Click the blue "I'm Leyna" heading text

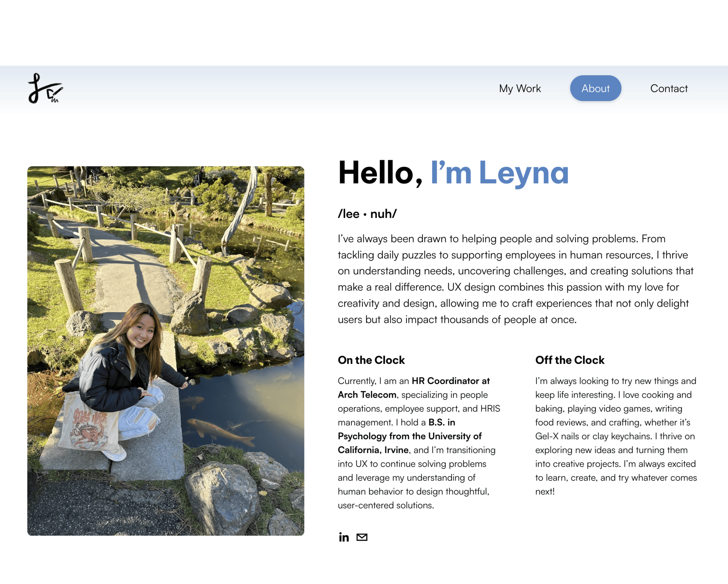tap(499, 173)
